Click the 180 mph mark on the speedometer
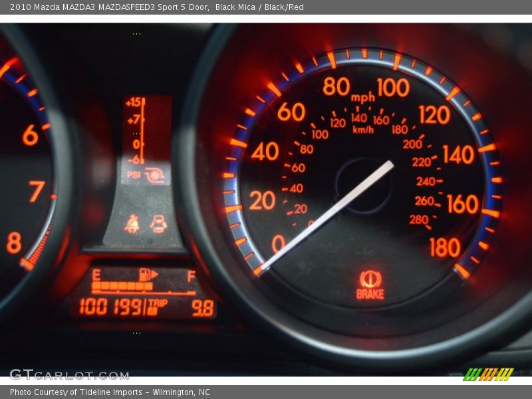The width and height of the screenshot is (532, 399). coord(445,247)
